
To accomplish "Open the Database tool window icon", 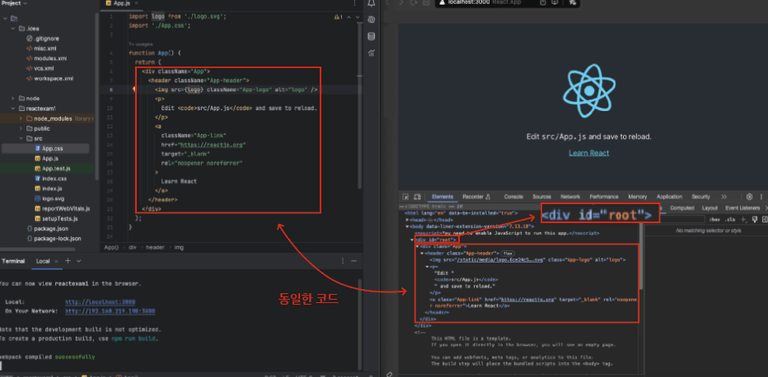I will click(x=372, y=36).
